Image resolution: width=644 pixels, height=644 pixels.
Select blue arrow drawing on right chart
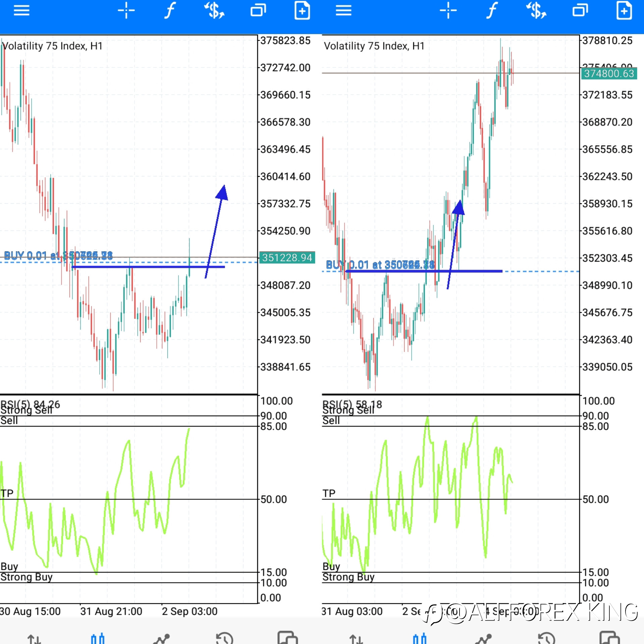pos(456,245)
